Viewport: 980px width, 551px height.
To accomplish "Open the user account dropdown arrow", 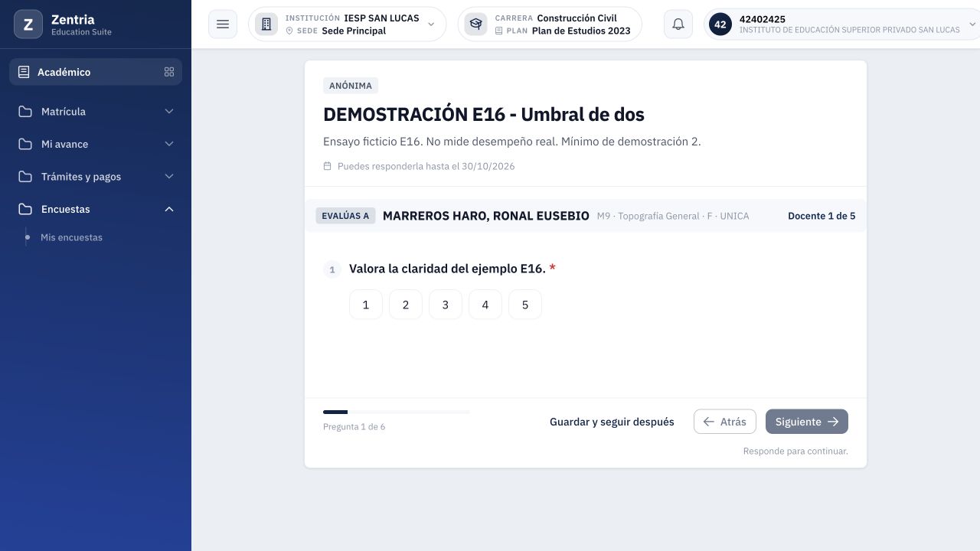I will click(x=973, y=24).
